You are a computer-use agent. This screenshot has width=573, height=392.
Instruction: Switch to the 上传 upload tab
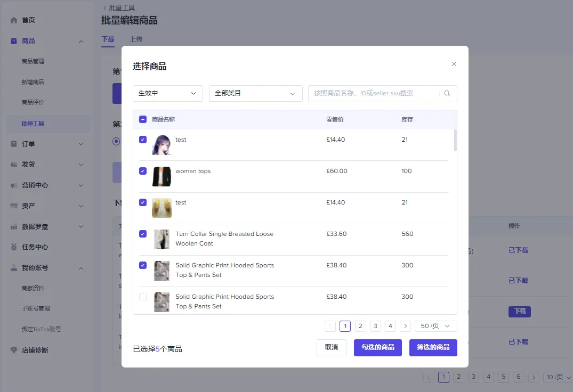(135, 39)
